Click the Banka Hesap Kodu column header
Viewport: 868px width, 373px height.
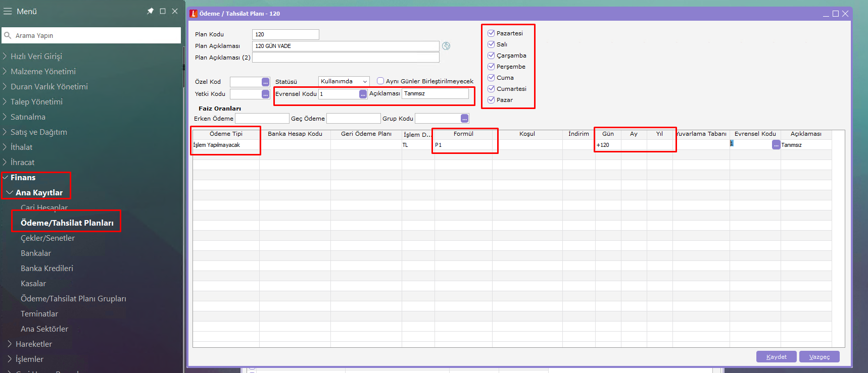tap(295, 134)
